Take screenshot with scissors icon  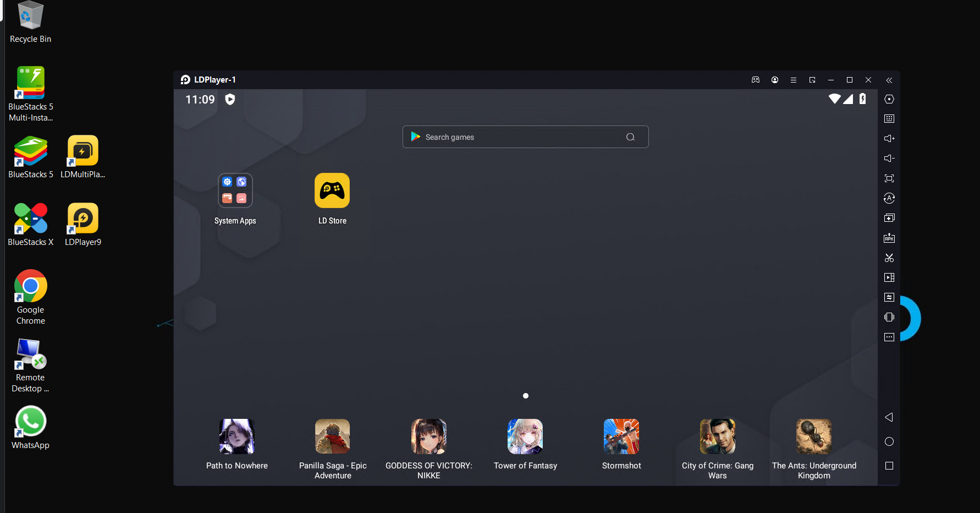pyautogui.click(x=889, y=258)
